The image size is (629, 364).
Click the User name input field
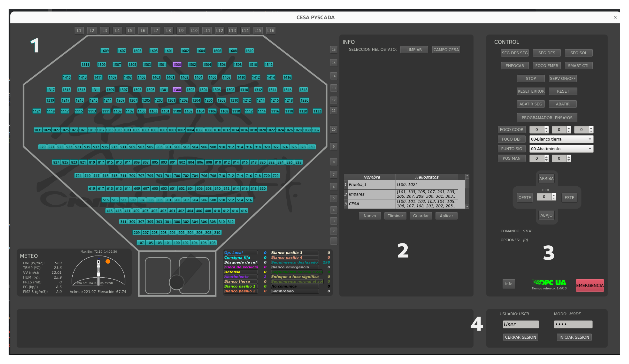tap(520, 324)
